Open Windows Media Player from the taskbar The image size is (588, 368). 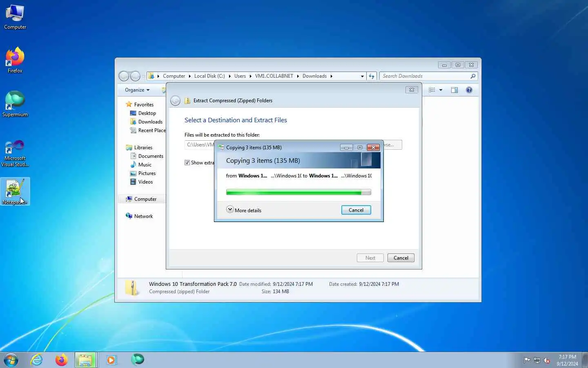(x=111, y=360)
